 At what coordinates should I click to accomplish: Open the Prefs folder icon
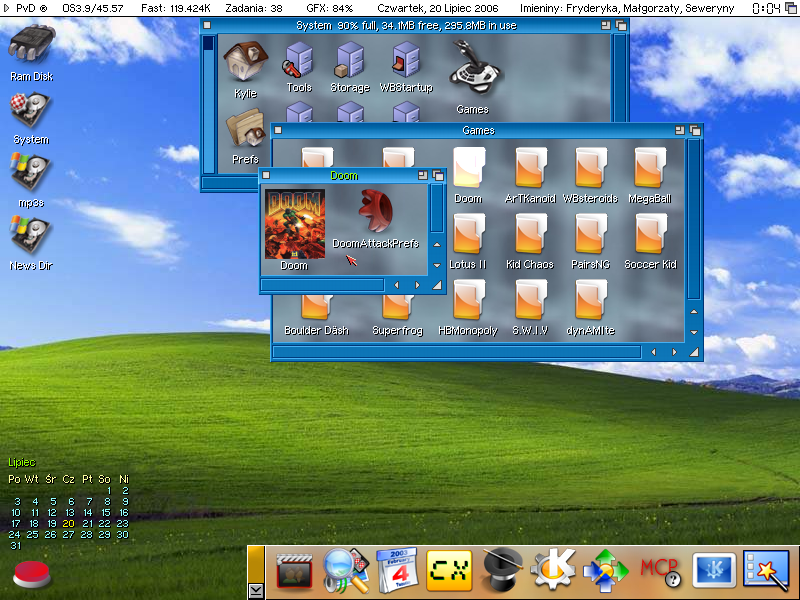[245, 130]
